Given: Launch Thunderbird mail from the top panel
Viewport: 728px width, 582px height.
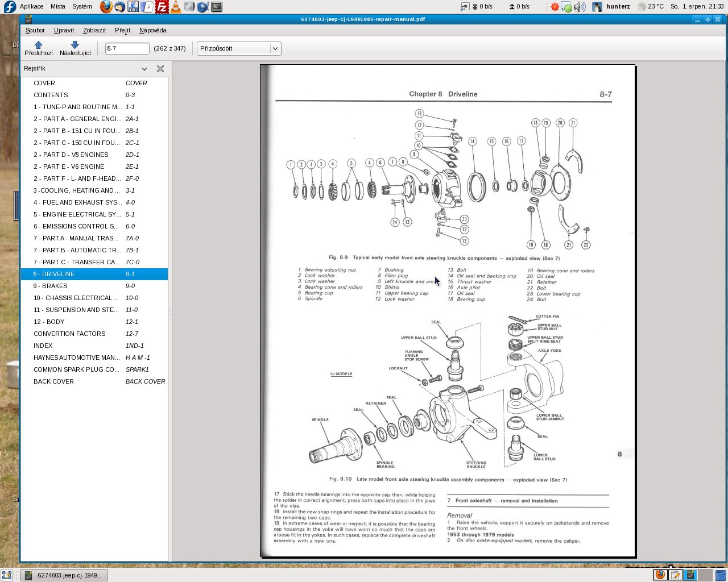Looking at the screenshot, I should point(119,7).
